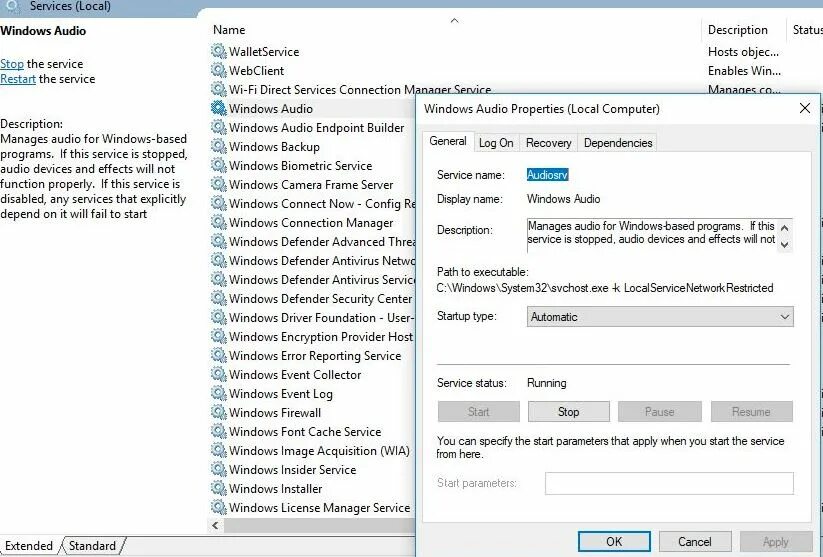The width and height of the screenshot is (823, 557).
Task: Click the Windows Firewall gear icon
Action: [x=218, y=412]
